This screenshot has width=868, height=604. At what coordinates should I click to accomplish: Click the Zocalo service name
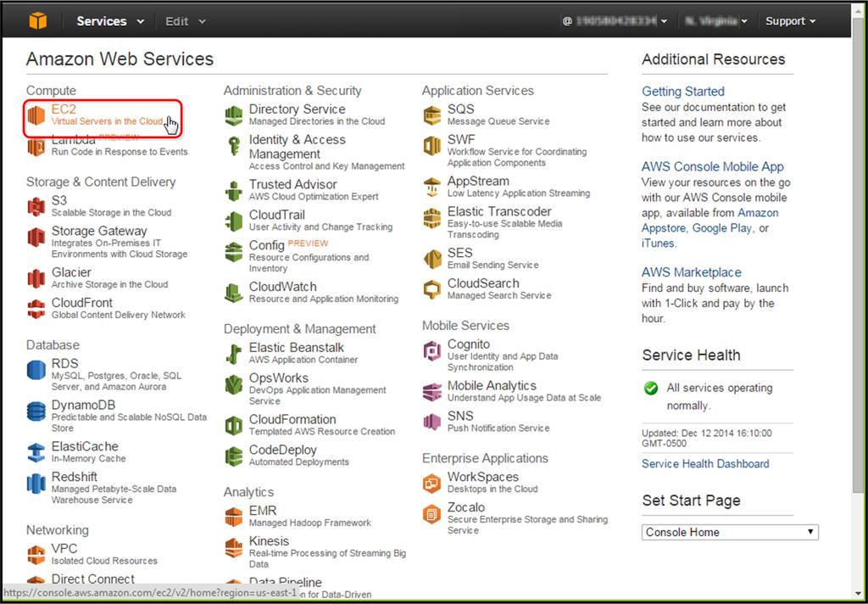coord(466,507)
